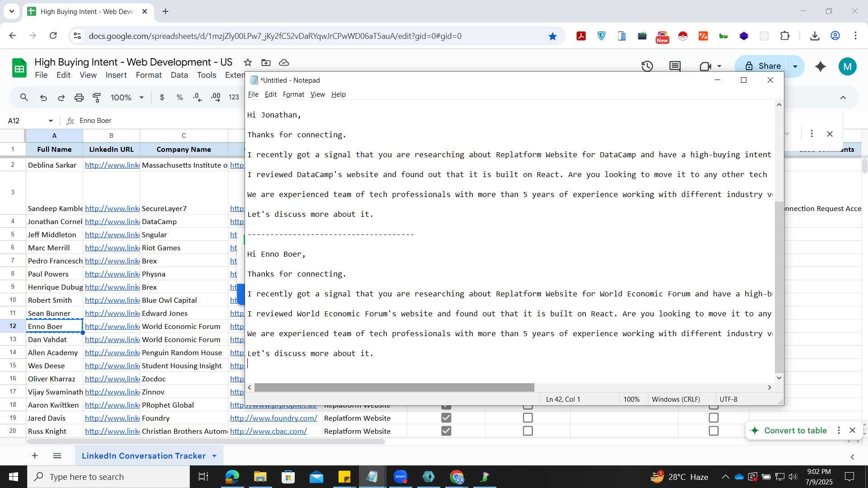This screenshot has width=868, height=488.
Task: Select the paint format tool
Action: tap(97, 97)
